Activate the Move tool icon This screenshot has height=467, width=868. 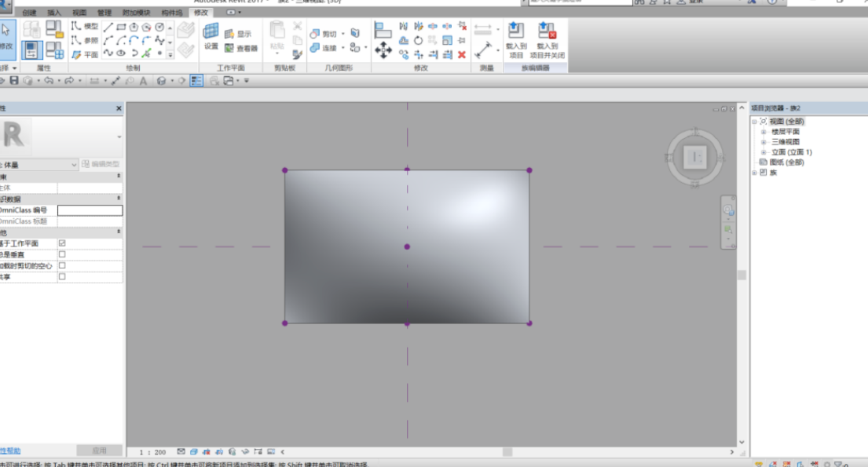(x=383, y=51)
